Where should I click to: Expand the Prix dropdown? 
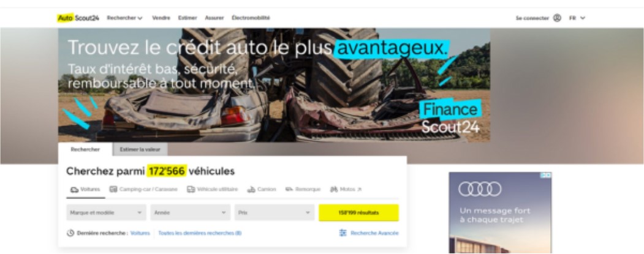tap(275, 212)
